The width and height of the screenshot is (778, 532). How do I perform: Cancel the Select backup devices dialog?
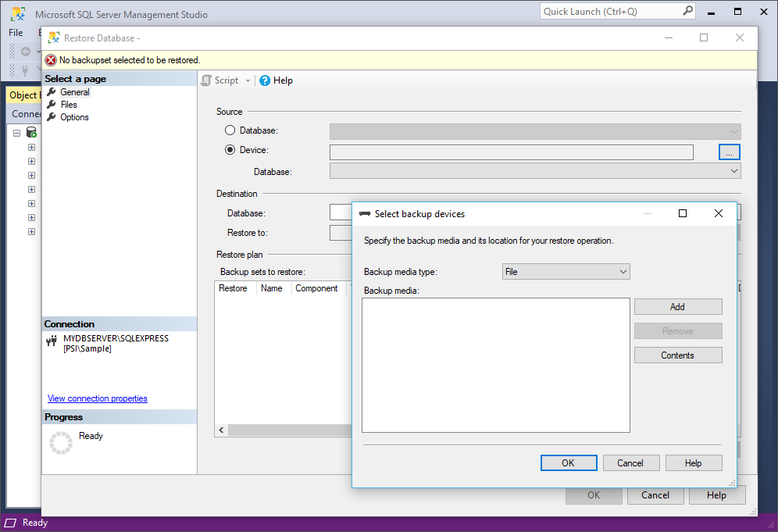tap(630, 463)
